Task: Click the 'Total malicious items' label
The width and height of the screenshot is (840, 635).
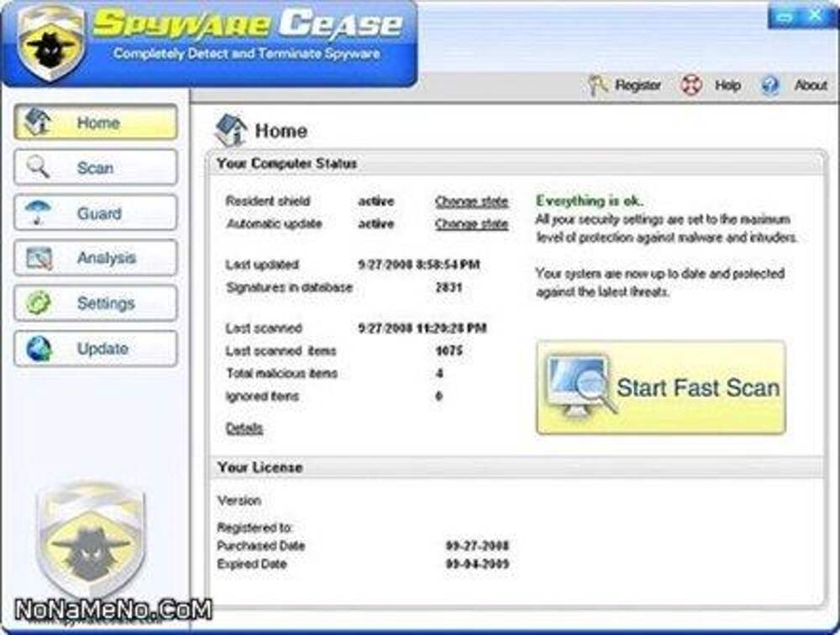Action: 281,374
